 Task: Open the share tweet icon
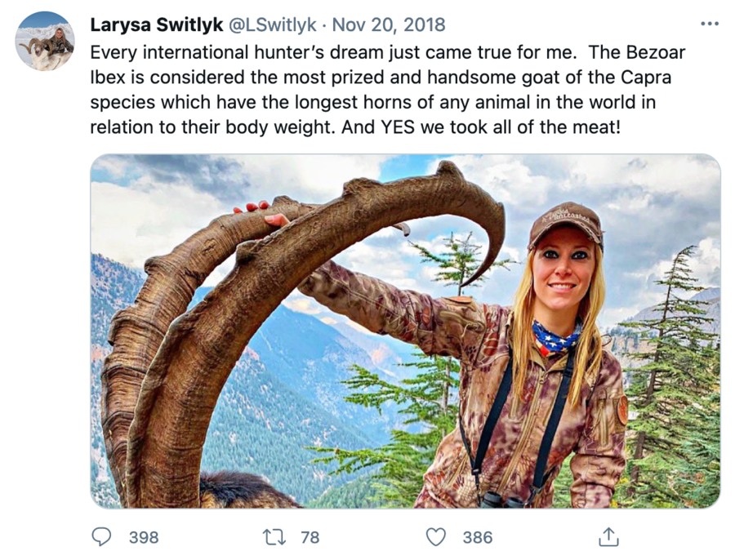tap(608, 536)
